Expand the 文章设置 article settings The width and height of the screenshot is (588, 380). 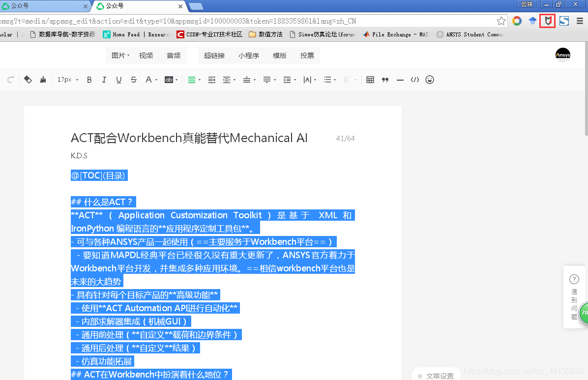(436, 376)
